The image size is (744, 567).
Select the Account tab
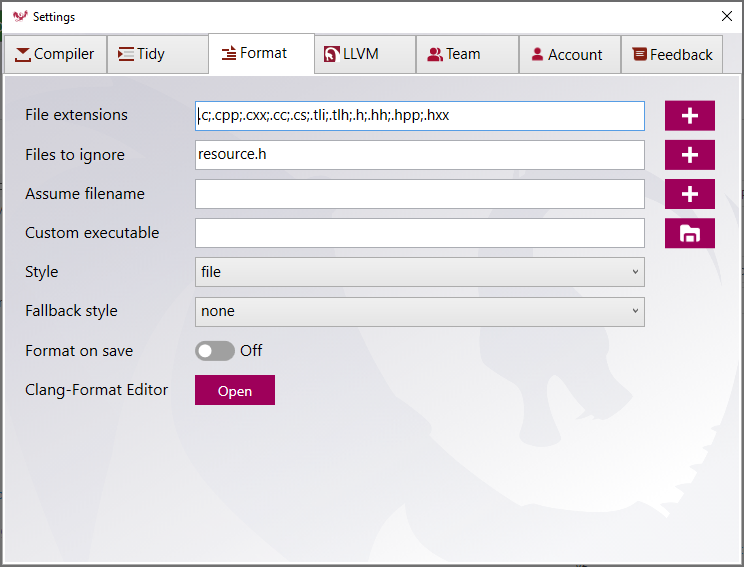566,54
